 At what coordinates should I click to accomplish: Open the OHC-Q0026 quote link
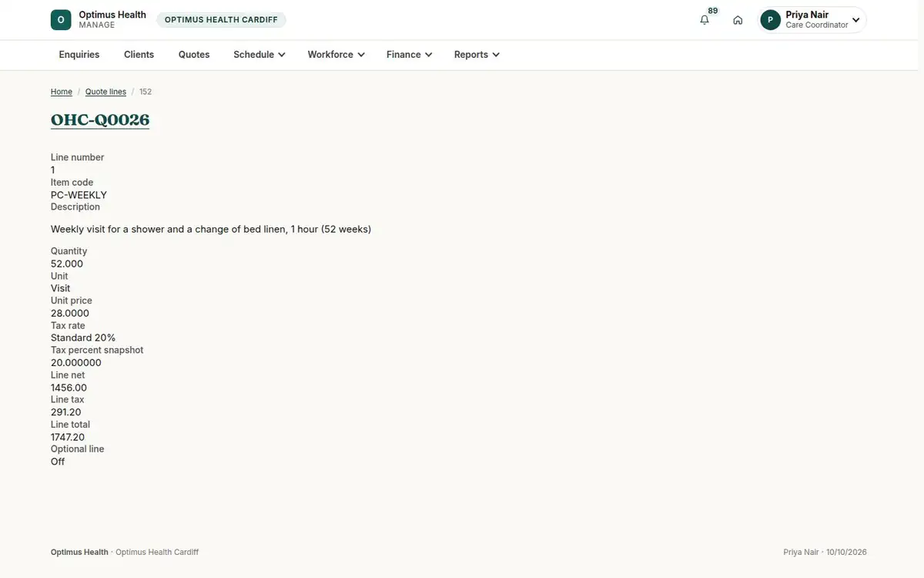coord(100,120)
